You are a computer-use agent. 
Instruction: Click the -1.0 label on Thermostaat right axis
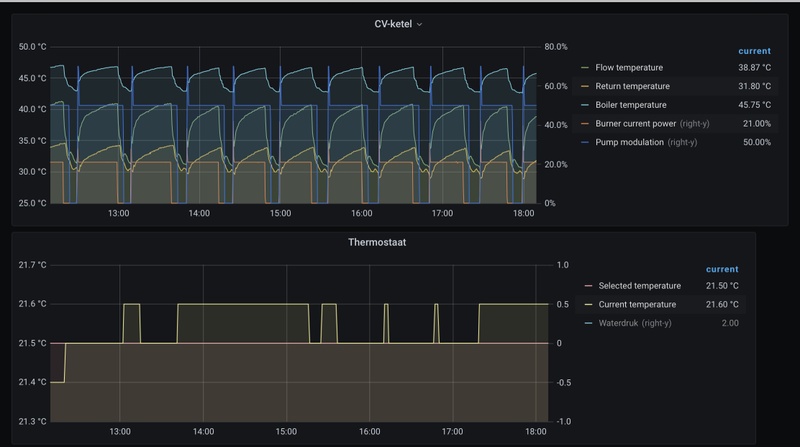pyautogui.click(x=563, y=421)
